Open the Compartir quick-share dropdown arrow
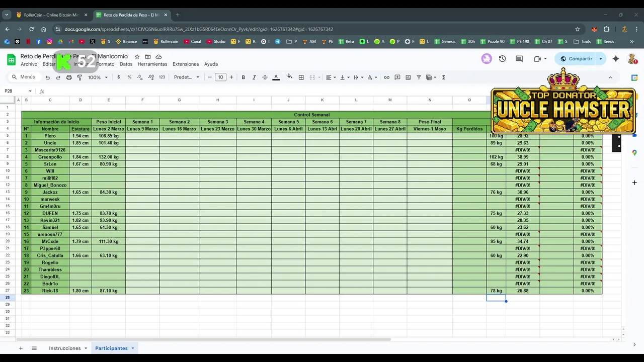This screenshot has height=362, width=644. [x=600, y=59]
